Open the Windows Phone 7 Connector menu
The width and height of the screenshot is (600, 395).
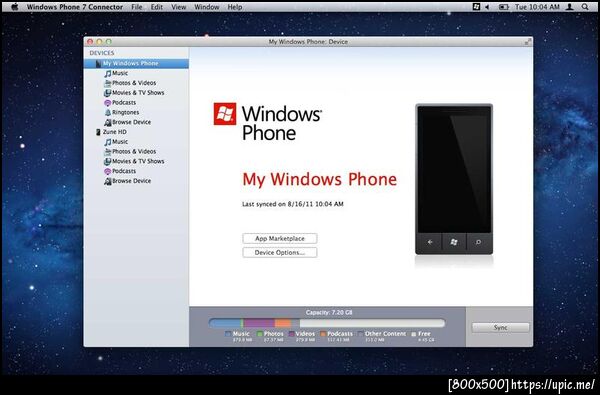pos(75,7)
